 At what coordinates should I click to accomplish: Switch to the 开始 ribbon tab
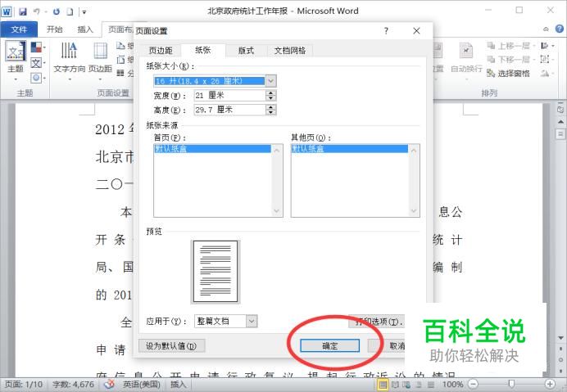(55, 29)
